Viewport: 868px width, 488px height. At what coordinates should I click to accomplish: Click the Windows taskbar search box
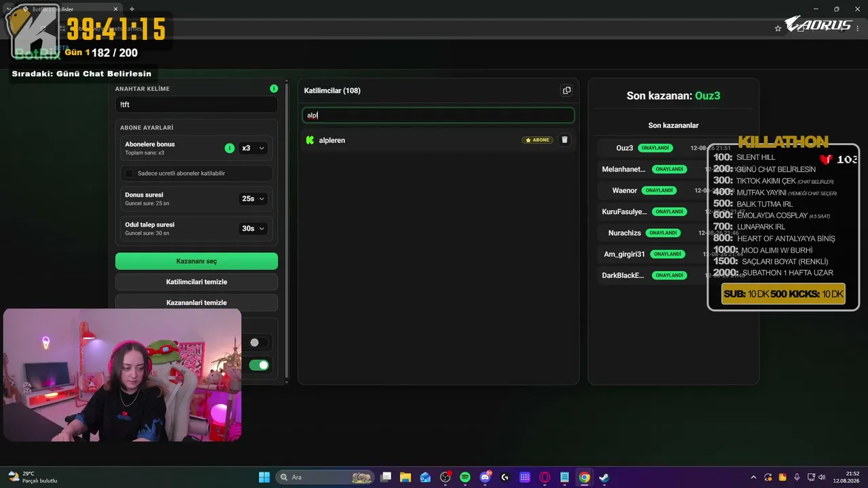pos(325,477)
